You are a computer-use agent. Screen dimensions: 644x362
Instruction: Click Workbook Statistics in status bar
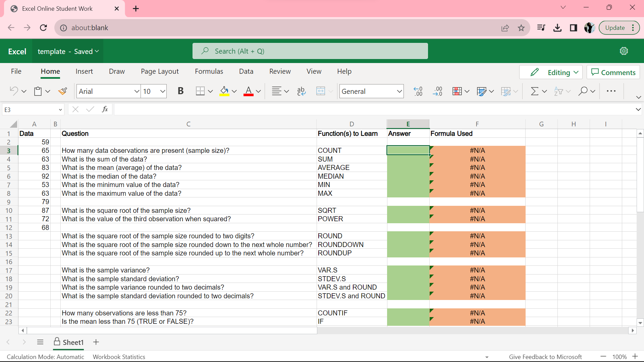pos(119,357)
